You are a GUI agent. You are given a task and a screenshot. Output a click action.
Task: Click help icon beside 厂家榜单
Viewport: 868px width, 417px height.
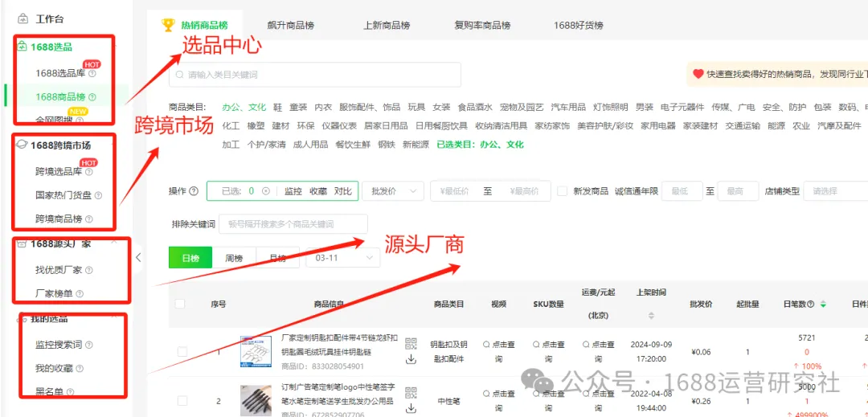(80, 294)
